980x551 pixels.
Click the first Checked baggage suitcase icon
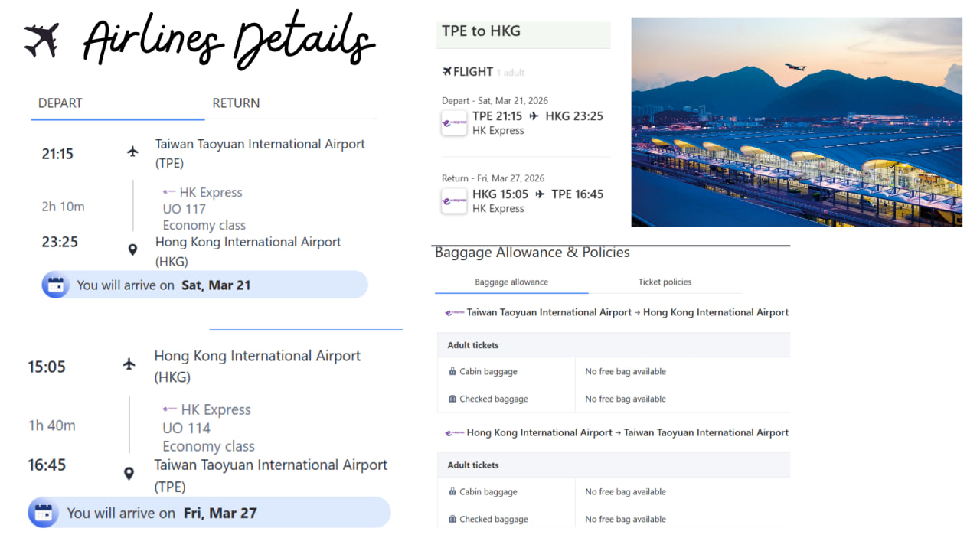click(x=452, y=399)
